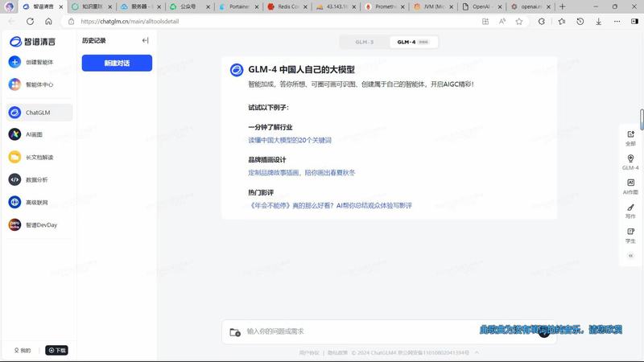Screen dimensions: 644x362
Task: Open the AI画图 tool
Action: pyautogui.click(x=26, y=134)
